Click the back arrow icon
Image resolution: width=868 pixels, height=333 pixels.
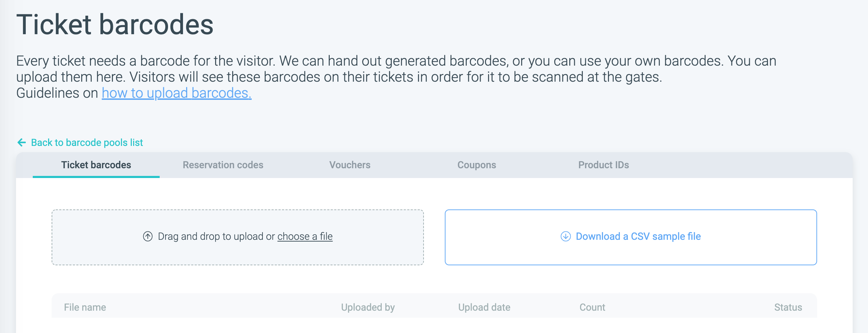pyautogui.click(x=22, y=142)
